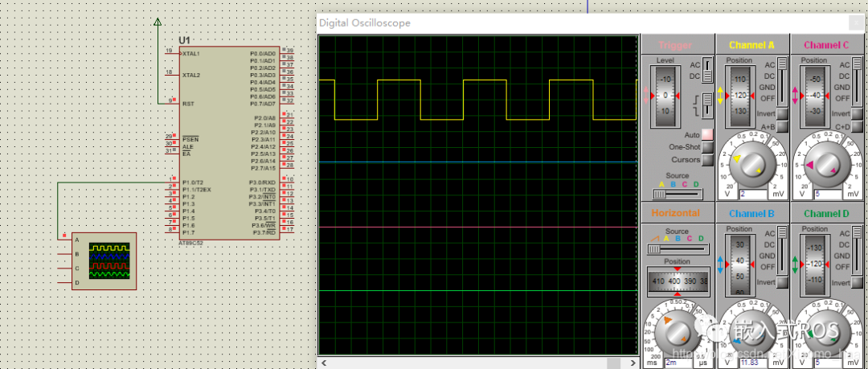Click Channel A voltage scale knob
The height and width of the screenshot is (369, 868).
point(753,163)
